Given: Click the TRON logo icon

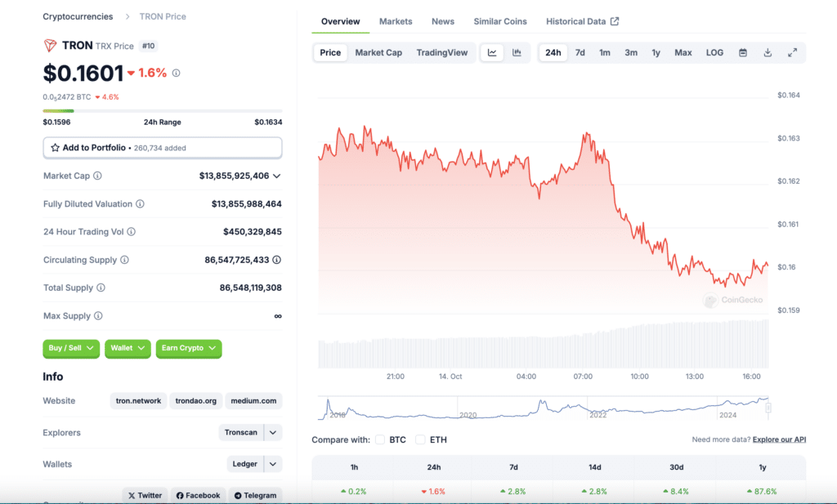Looking at the screenshot, I should click(50, 45).
